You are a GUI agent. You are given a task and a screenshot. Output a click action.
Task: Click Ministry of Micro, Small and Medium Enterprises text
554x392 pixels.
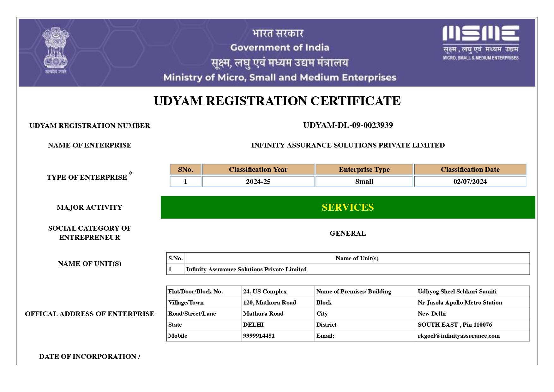click(280, 78)
